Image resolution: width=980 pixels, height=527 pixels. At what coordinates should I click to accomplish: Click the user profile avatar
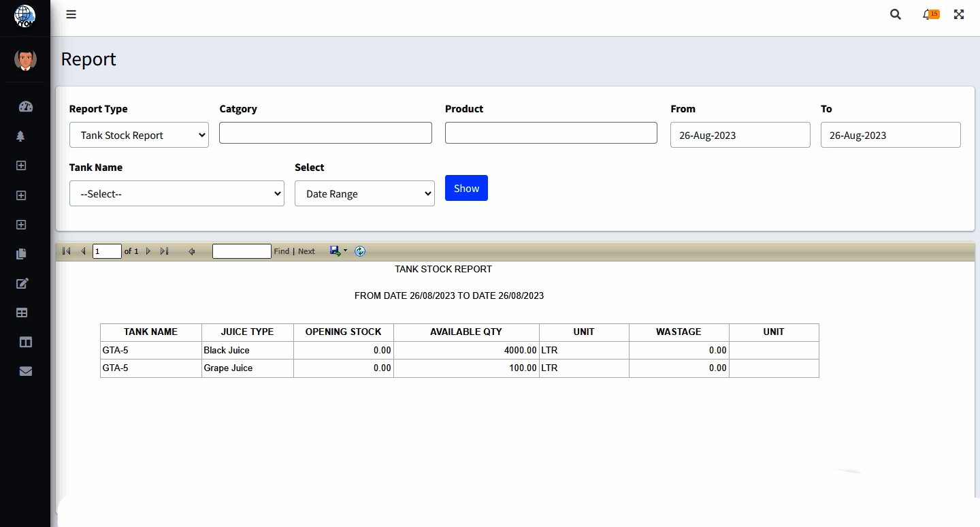[25, 59]
